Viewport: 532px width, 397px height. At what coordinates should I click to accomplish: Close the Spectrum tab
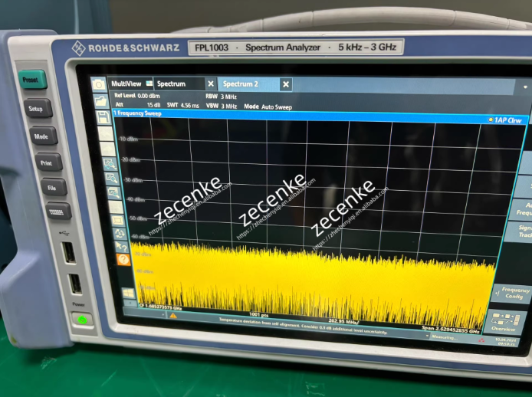[x=211, y=84]
